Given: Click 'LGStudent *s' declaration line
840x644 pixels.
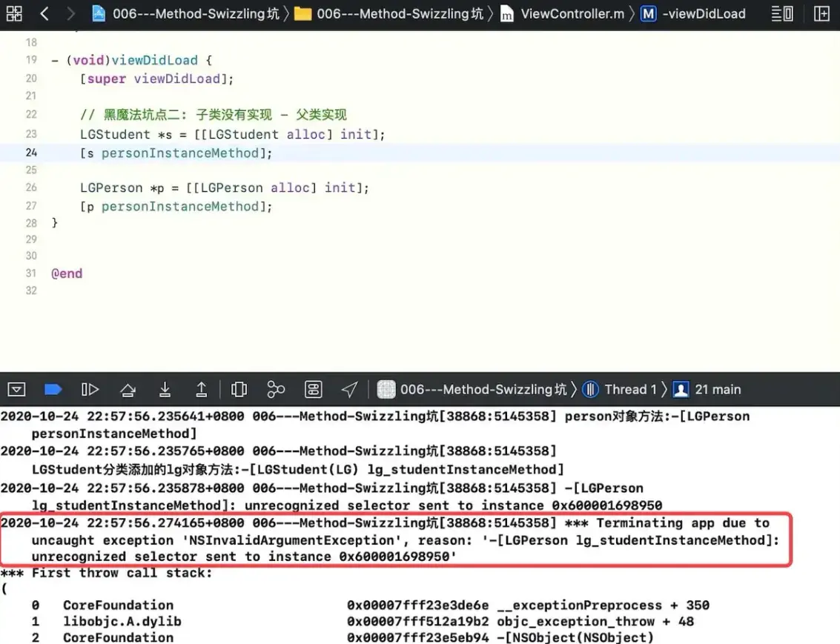Looking at the screenshot, I should click(233, 134).
